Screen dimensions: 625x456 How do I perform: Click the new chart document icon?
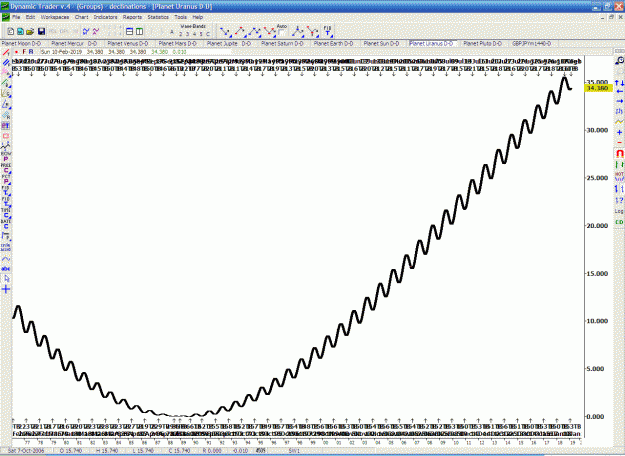tap(11, 31)
